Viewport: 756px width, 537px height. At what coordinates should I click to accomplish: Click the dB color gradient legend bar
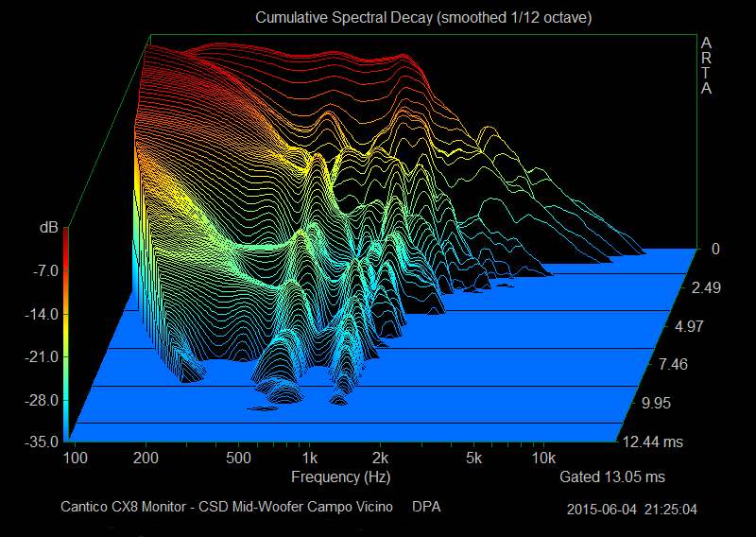point(65,334)
